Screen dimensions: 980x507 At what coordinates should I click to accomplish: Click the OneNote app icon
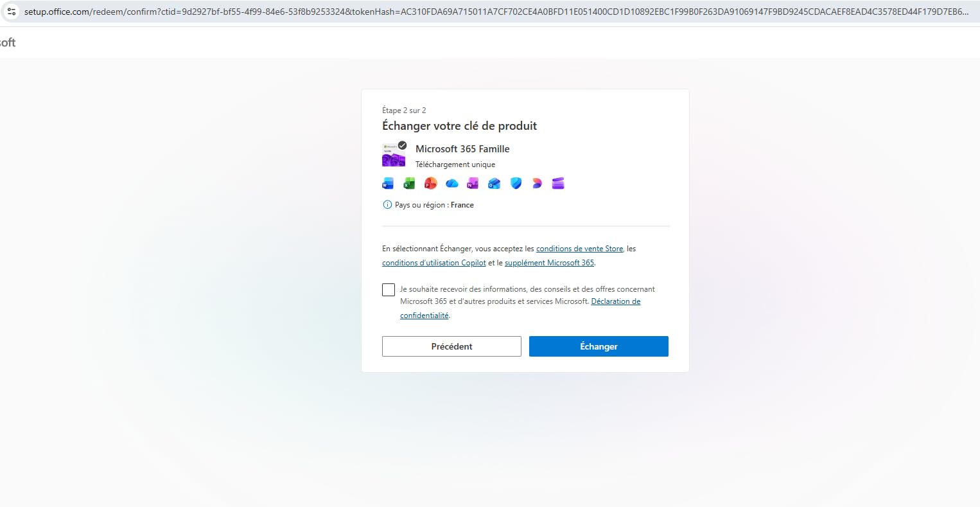(x=473, y=184)
